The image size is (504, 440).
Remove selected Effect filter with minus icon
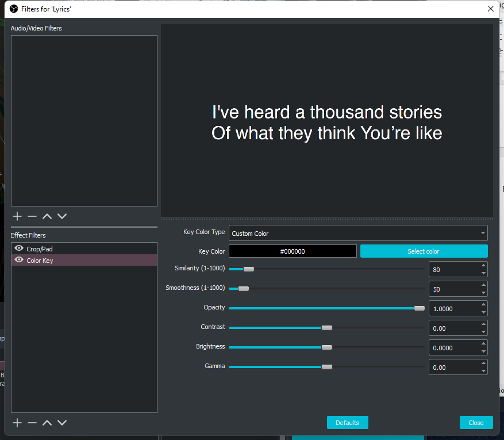(x=32, y=423)
